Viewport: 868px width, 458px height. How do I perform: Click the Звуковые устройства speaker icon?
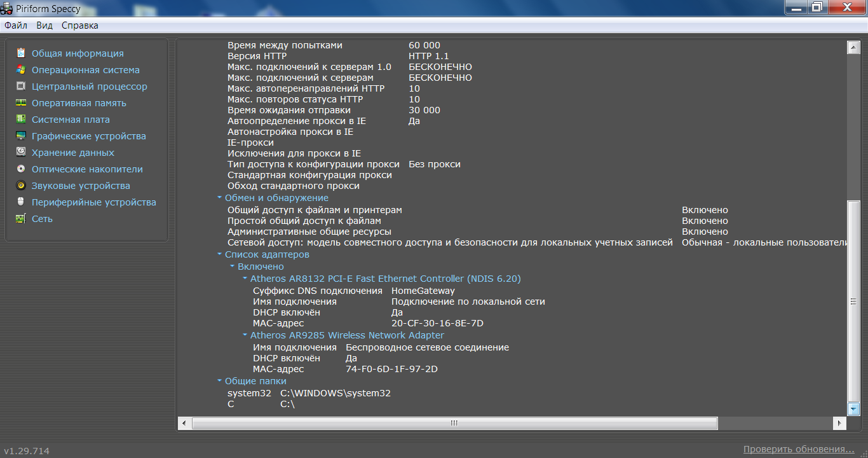click(x=21, y=186)
